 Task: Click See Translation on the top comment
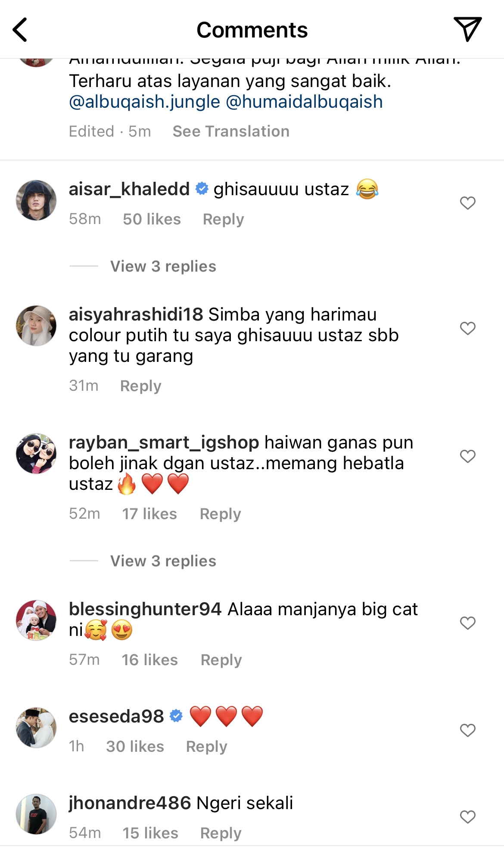231,131
